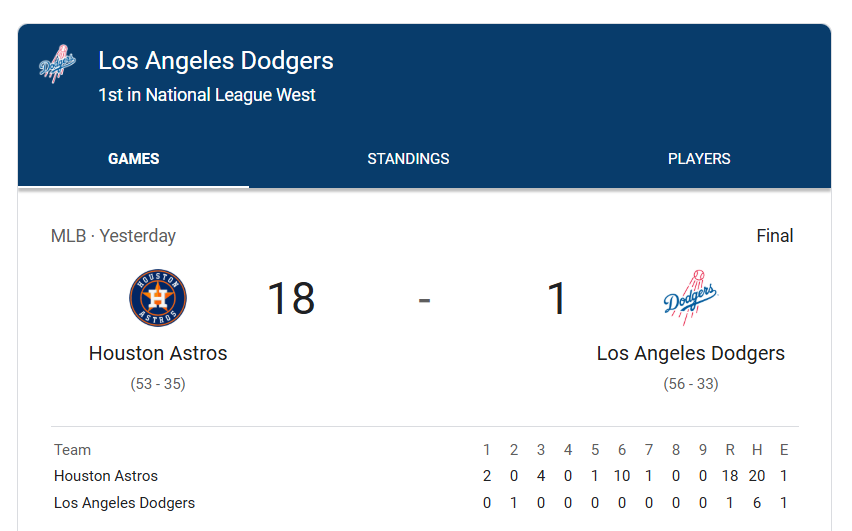Click the Dodgers logo beside score
Image resolution: width=852 pixels, height=531 pixels.
click(x=691, y=298)
